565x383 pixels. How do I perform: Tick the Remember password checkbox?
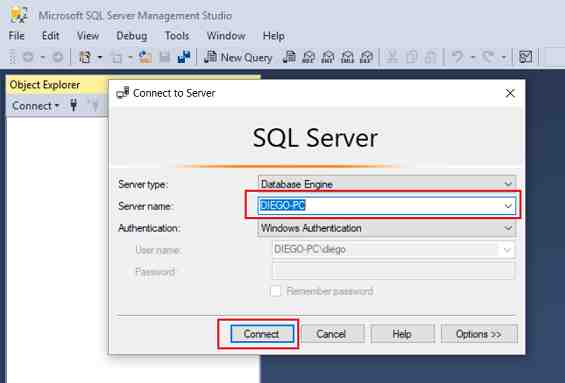pos(276,291)
